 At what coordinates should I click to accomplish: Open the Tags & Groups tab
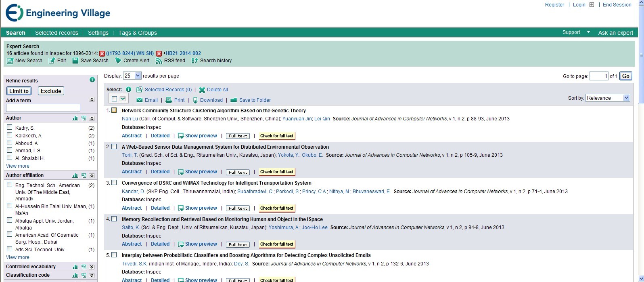click(138, 33)
